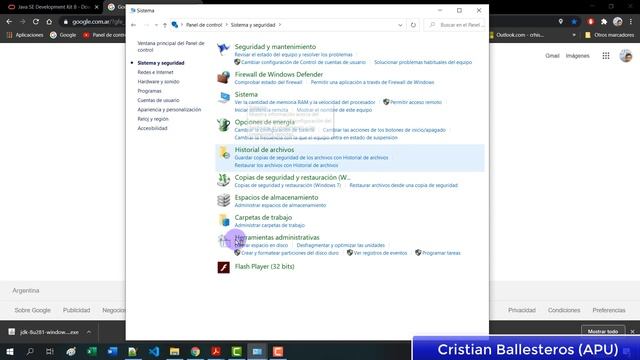Click the Espacios de almacenamiento icon

click(223, 200)
